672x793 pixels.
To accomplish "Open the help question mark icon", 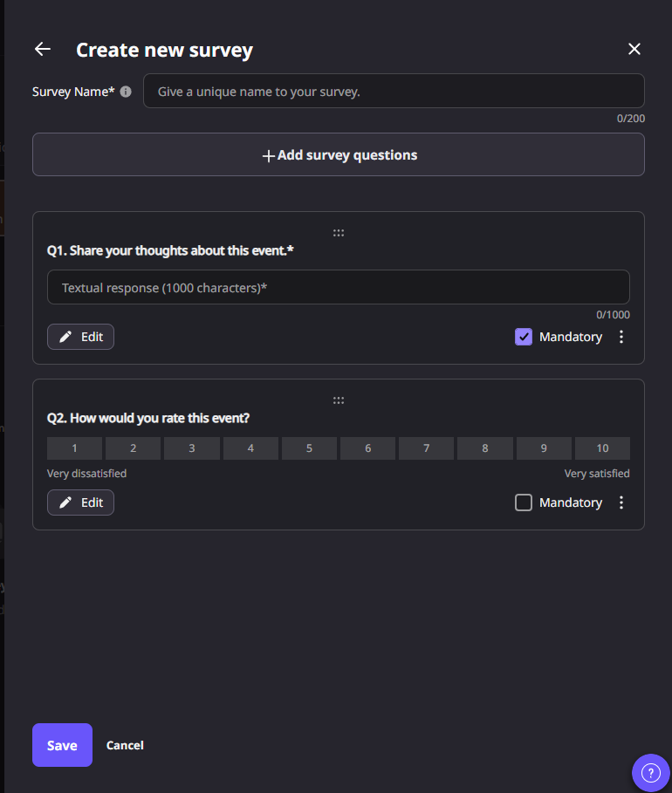I will [x=651, y=773].
